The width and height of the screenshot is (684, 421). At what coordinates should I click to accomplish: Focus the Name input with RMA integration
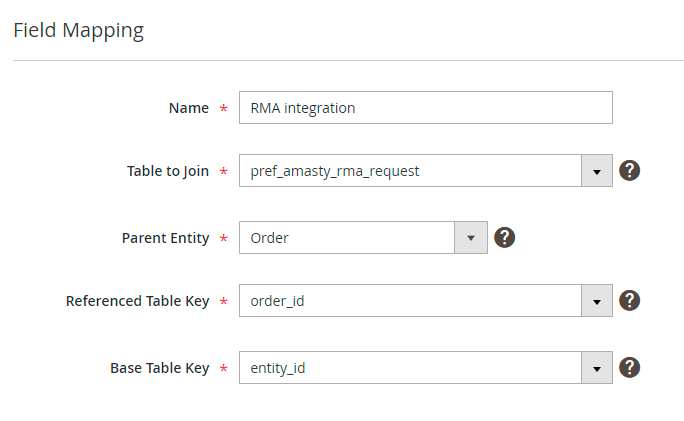pos(425,108)
